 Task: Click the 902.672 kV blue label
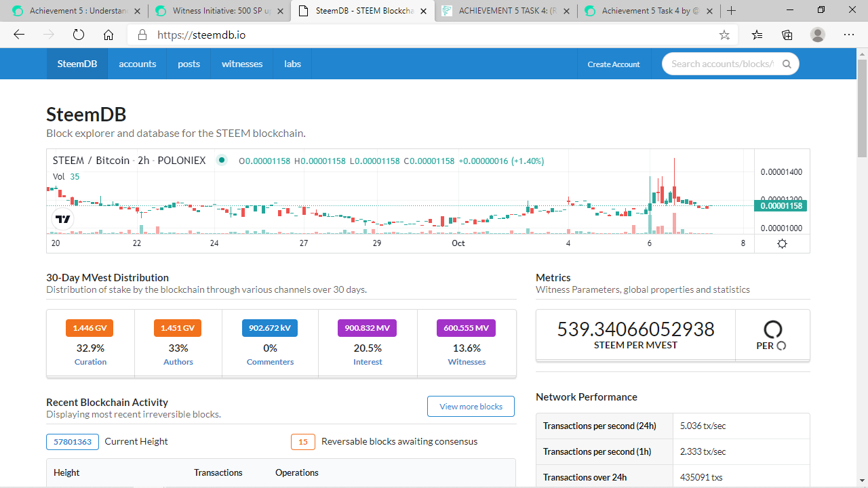270,328
